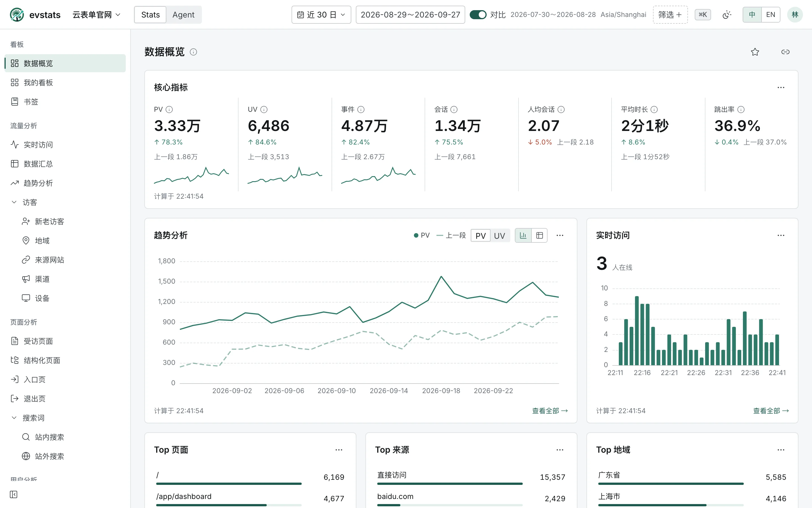This screenshot has width=812, height=508.
Task: Click the evstats logo icon
Action: [x=17, y=15]
